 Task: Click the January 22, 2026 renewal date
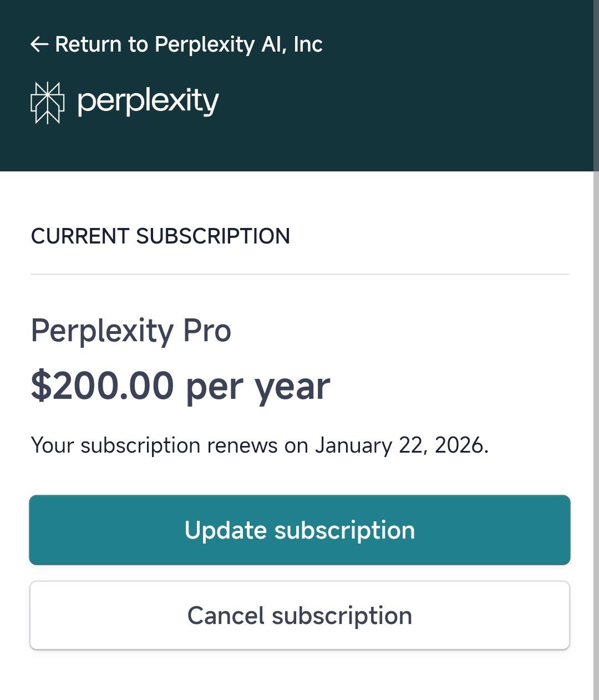click(x=402, y=445)
